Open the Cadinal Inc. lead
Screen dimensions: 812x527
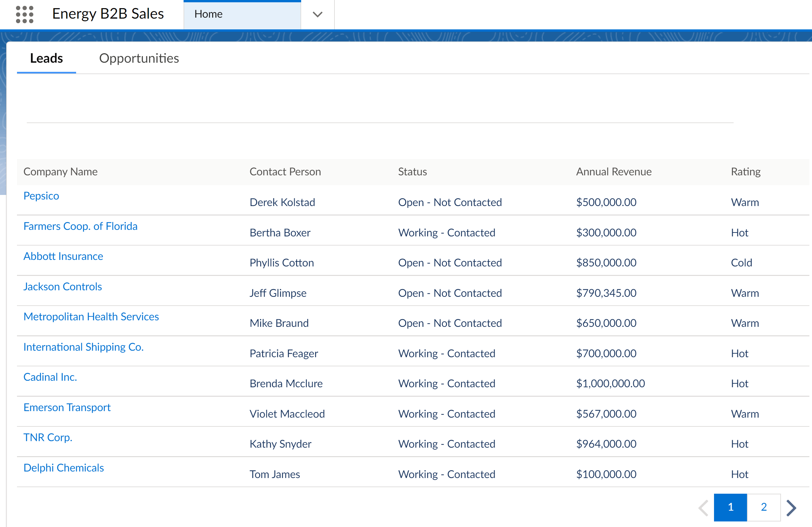pos(50,377)
